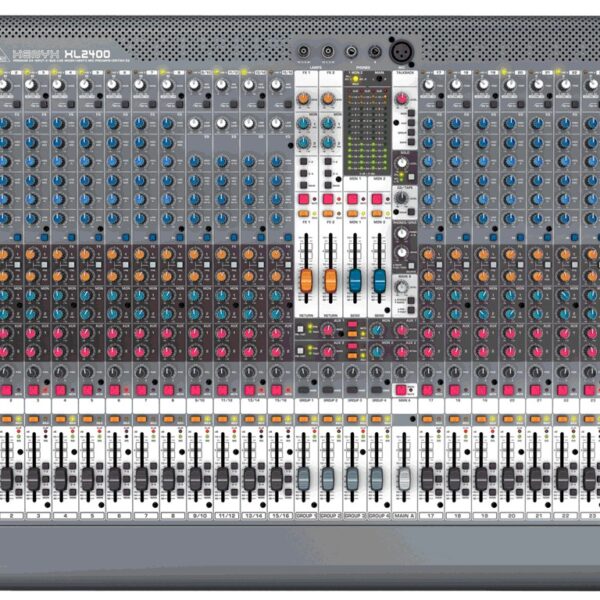Click the Group 2 fader
600x600 pixels.
tap(327, 476)
